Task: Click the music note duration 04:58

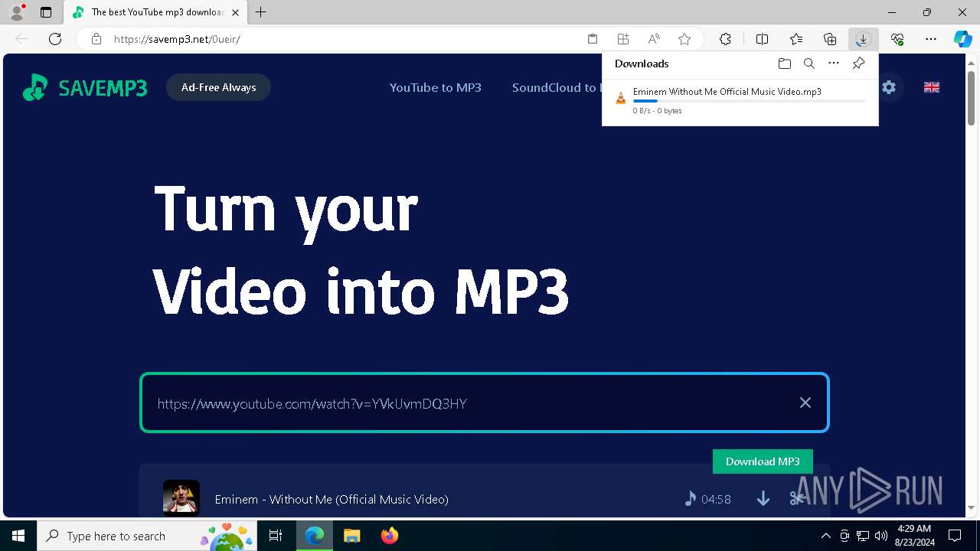Action: point(707,499)
